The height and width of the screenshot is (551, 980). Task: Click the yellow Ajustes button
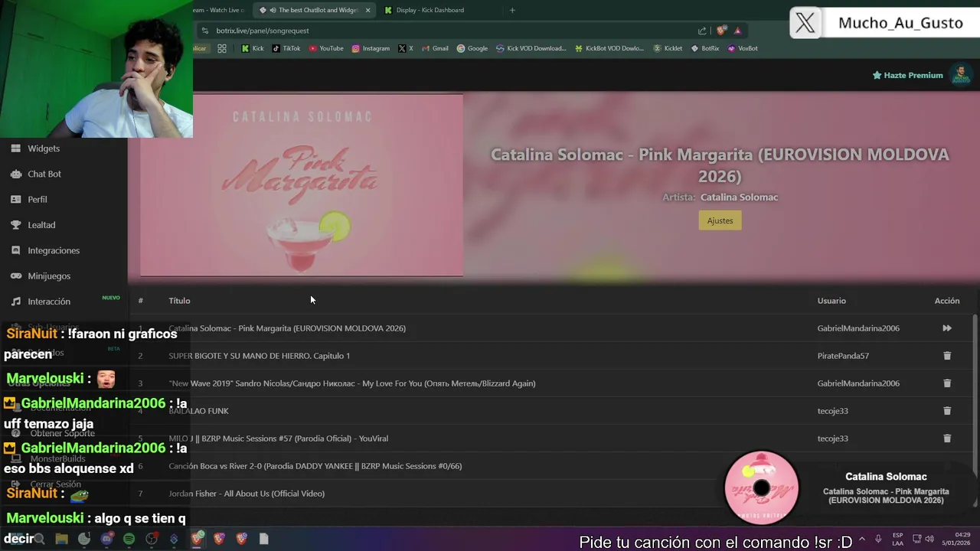click(720, 220)
